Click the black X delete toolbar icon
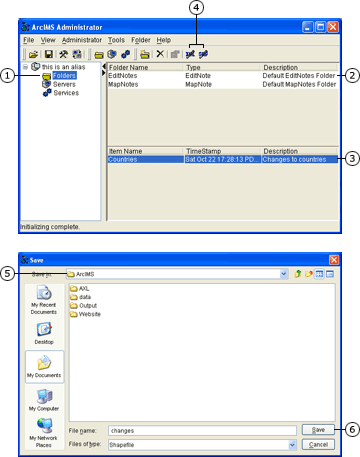Image resolution: width=360 pixels, height=457 pixels. (x=160, y=54)
